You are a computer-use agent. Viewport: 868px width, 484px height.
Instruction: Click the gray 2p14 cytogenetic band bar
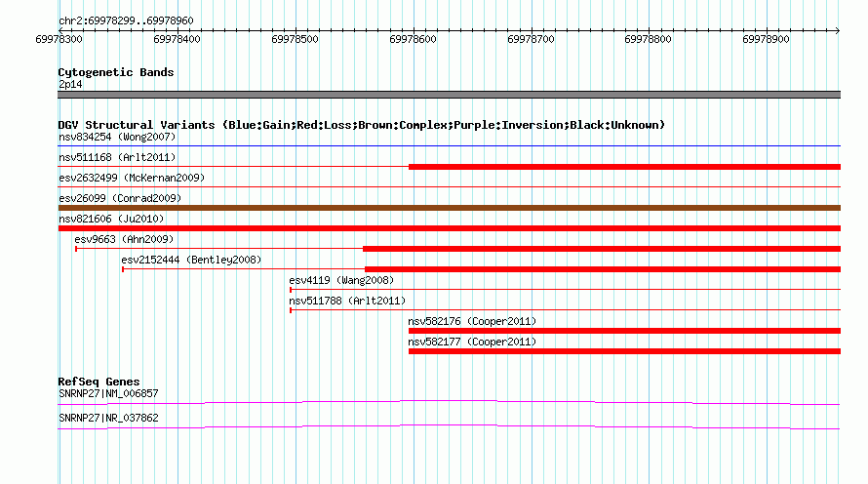click(x=449, y=95)
